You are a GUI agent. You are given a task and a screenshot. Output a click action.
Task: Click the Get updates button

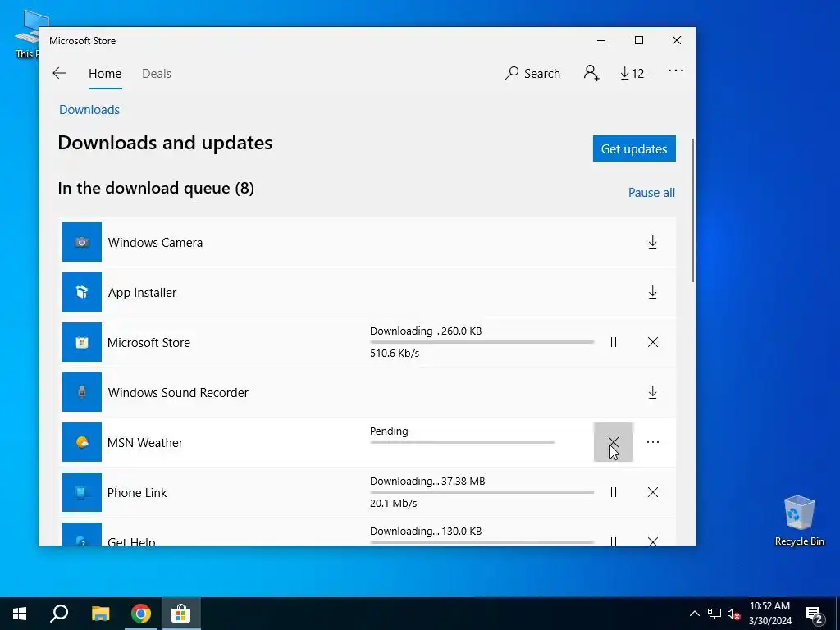coord(634,148)
